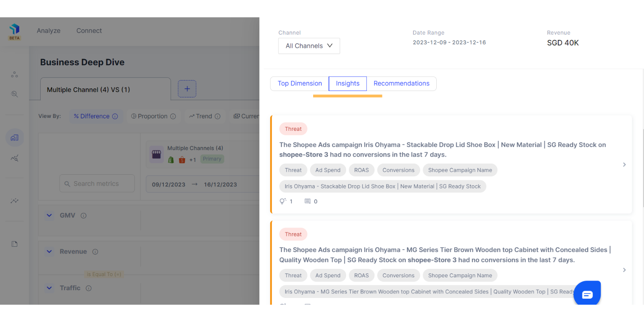Click Traffic info icon
The image size is (644, 322).
coord(89,288)
